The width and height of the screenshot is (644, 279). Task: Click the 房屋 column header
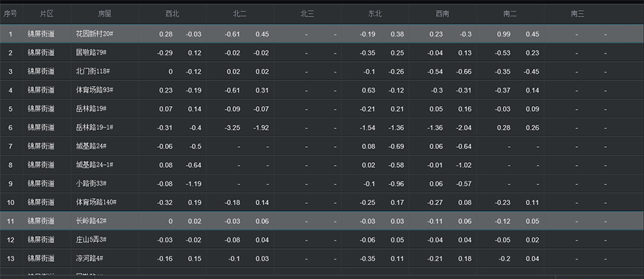tap(105, 14)
